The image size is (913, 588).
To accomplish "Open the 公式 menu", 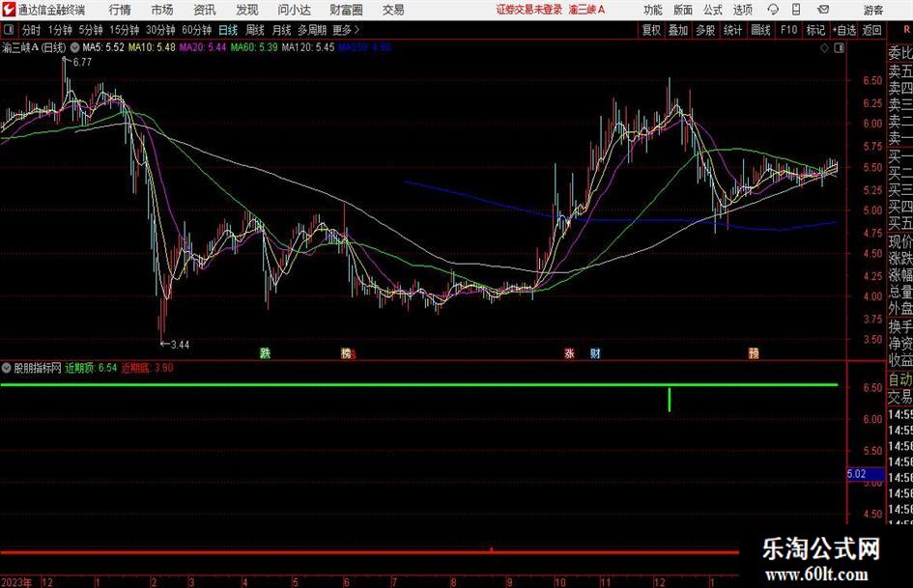I will pyautogui.click(x=712, y=10).
